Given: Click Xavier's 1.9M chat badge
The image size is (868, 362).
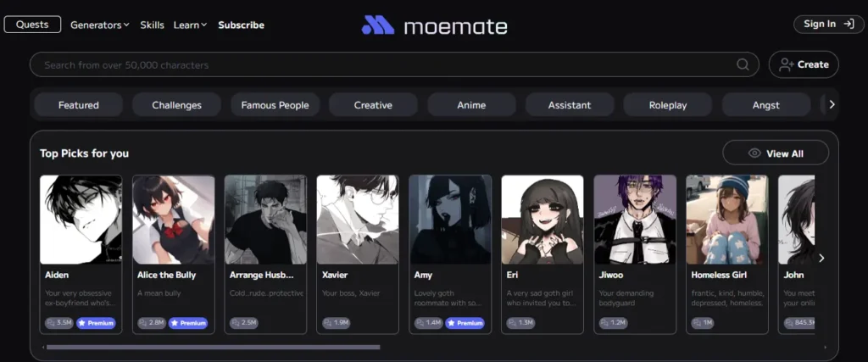Looking at the screenshot, I should [336, 323].
